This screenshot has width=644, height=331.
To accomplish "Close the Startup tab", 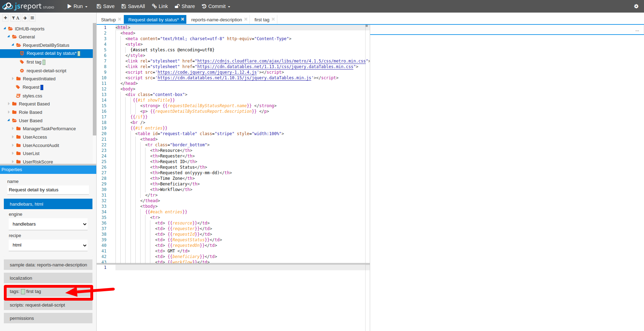I will pyautogui.click(x=120, y=19).
